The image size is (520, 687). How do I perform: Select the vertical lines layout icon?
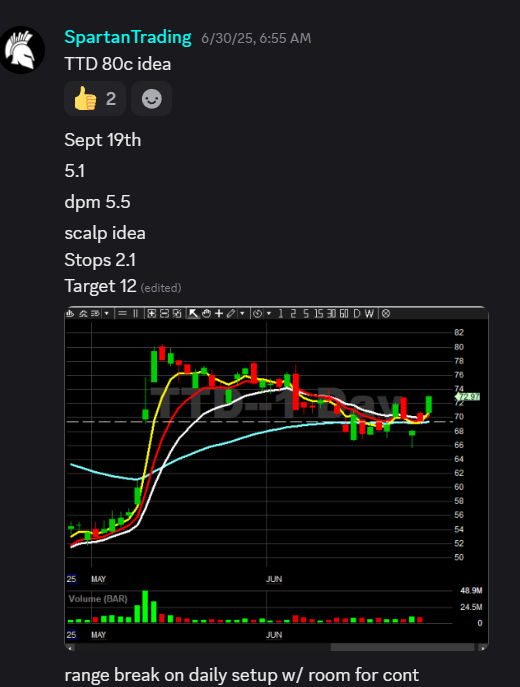pyautogui.click(x=135, y=314)
